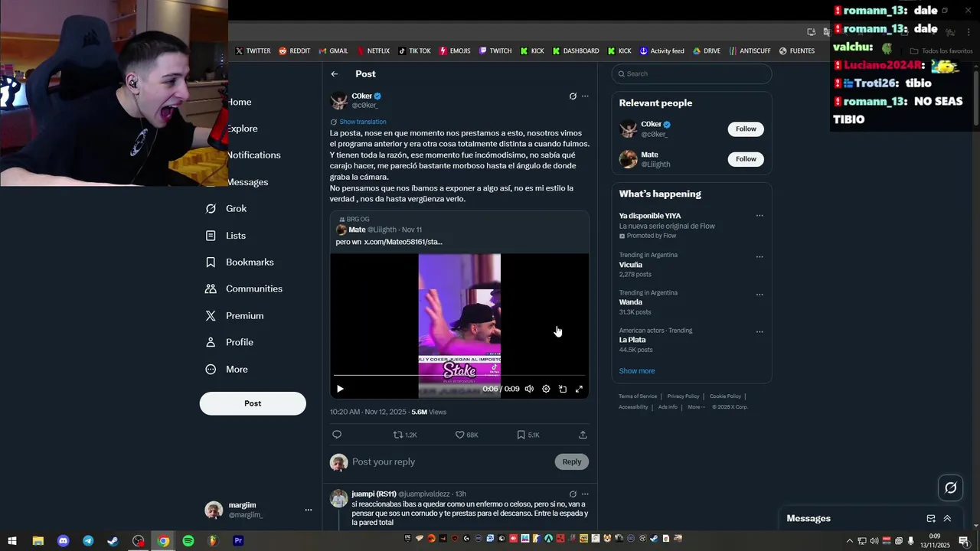Bookmark the post with 5.1K bookmarks

pyautogui.click(x=528, y=435)
